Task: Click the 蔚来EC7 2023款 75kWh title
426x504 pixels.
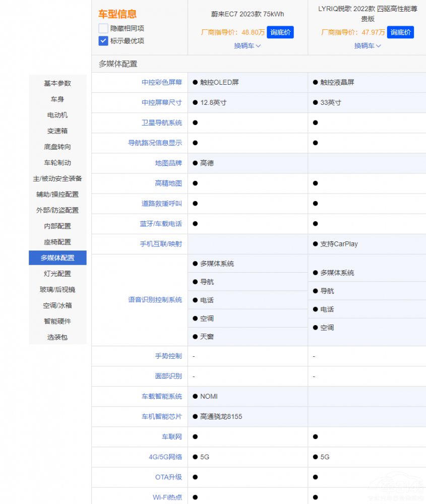Action: coord(247,14)
